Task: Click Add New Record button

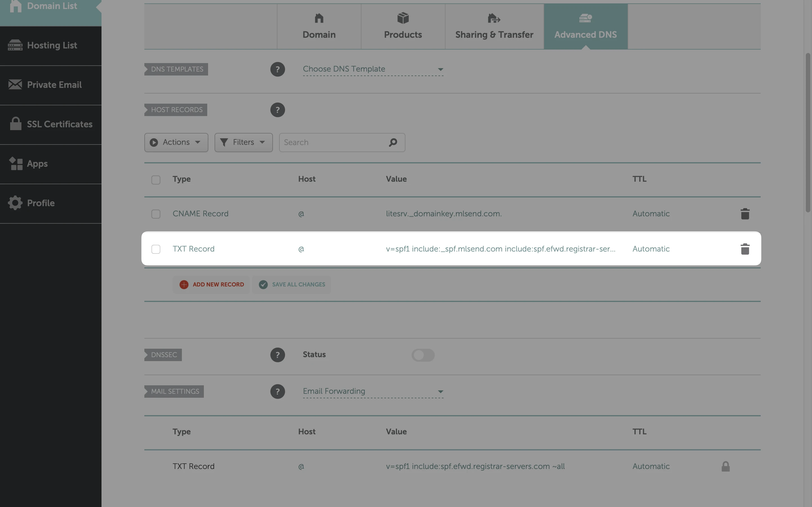Action: 212,285
